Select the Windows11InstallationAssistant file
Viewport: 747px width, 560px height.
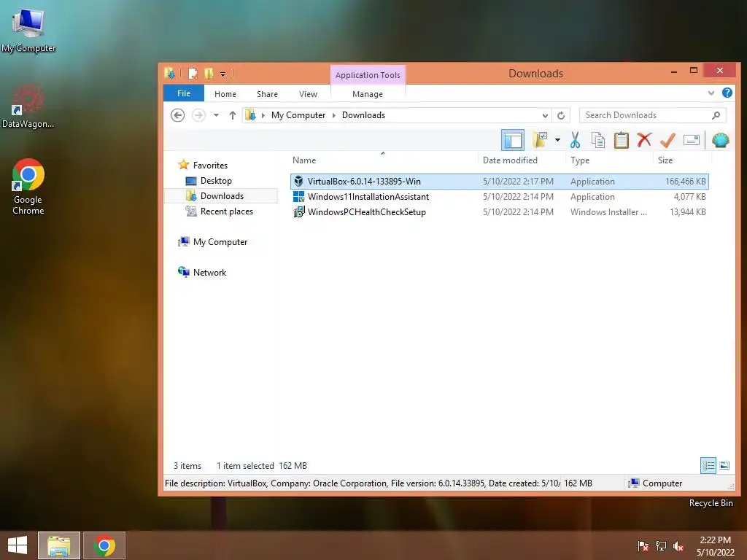pos(499,197)
